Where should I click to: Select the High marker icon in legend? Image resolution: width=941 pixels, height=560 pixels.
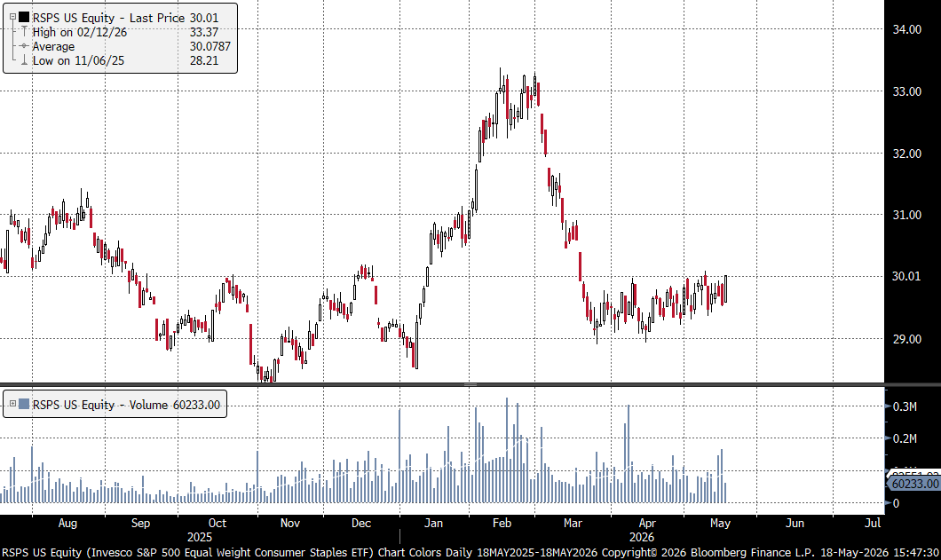pyautogui.click(x=24, y=32)
